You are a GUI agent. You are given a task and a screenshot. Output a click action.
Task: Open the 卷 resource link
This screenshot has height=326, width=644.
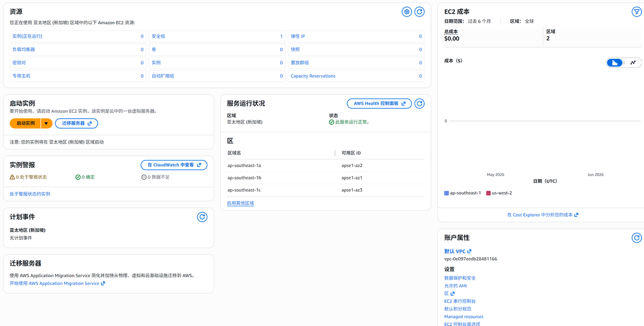coord(154,49)
